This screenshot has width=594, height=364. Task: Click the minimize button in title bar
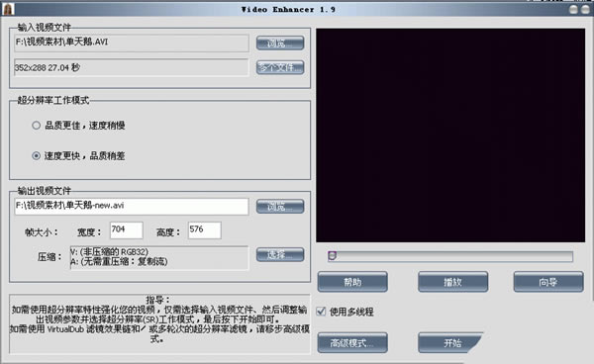click(x=573, y=10)
